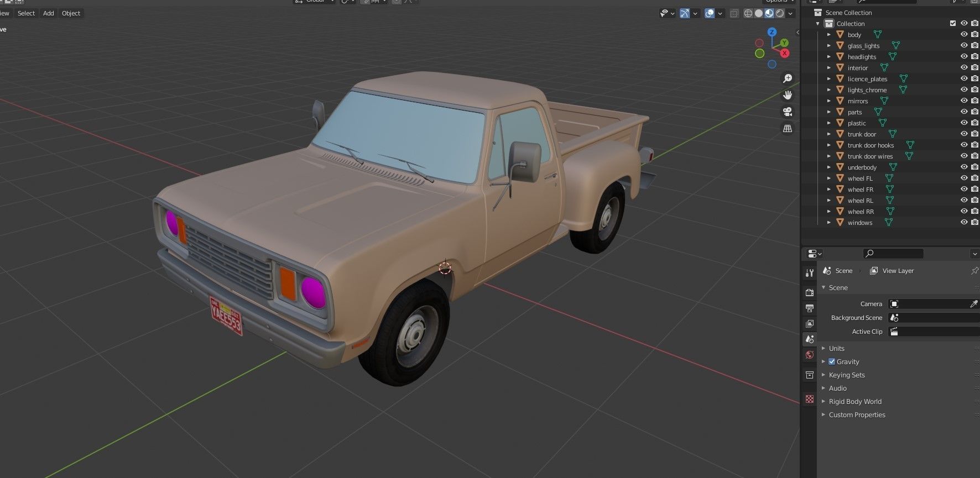Click mesh data icon beside plastic
Image resolution: width=980 pixels, height=478 pixels.
pyautogui.click(x=882, y=123)
